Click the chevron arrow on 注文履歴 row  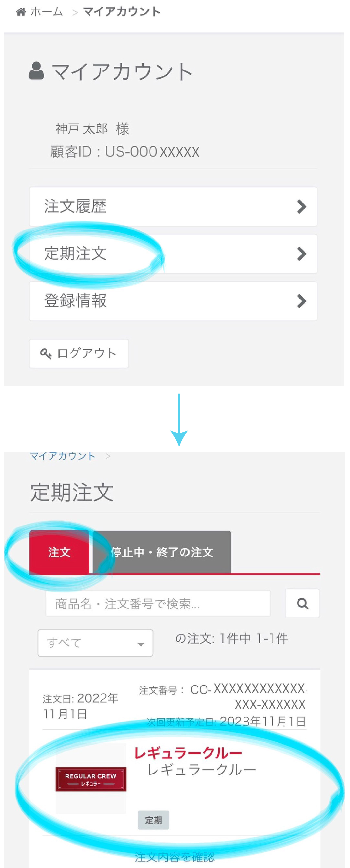point(301,207)
